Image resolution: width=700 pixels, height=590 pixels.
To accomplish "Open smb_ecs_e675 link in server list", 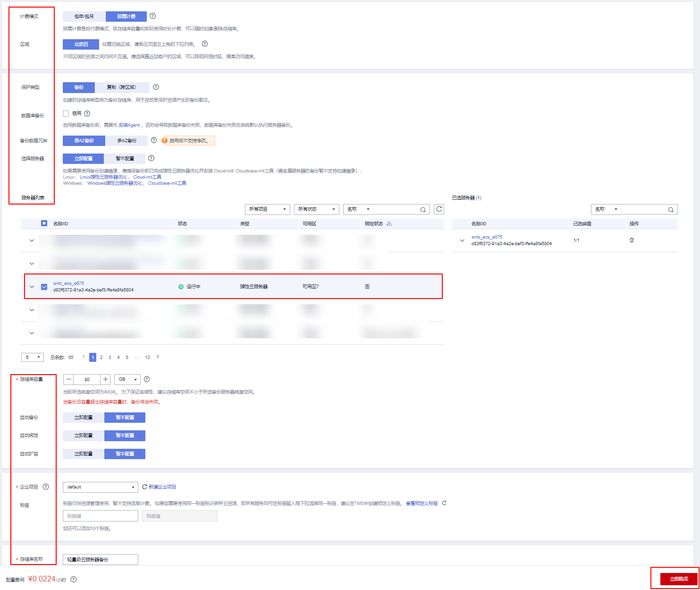I will (x=68, y=283).
